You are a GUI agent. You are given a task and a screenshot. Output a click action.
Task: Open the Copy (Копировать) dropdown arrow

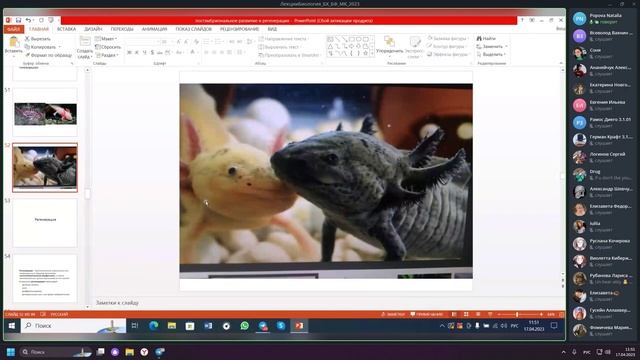pyautogui.click(x=60, y=47)
